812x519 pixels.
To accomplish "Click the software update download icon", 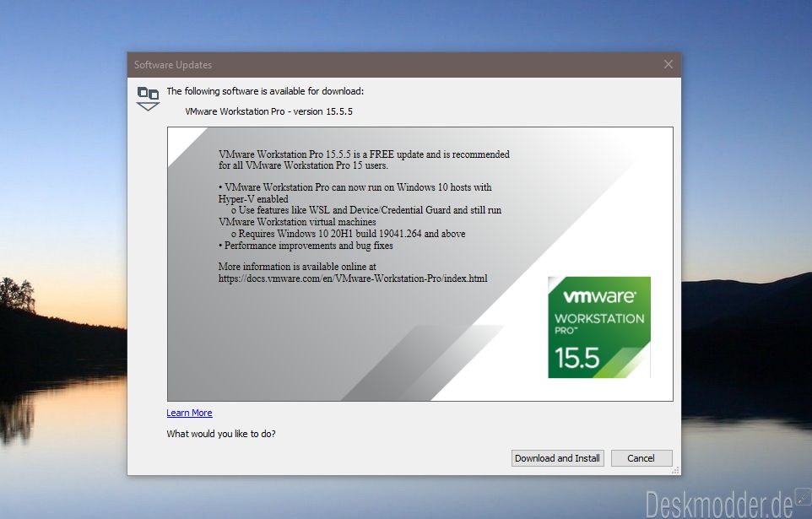I will coord(148,99).
